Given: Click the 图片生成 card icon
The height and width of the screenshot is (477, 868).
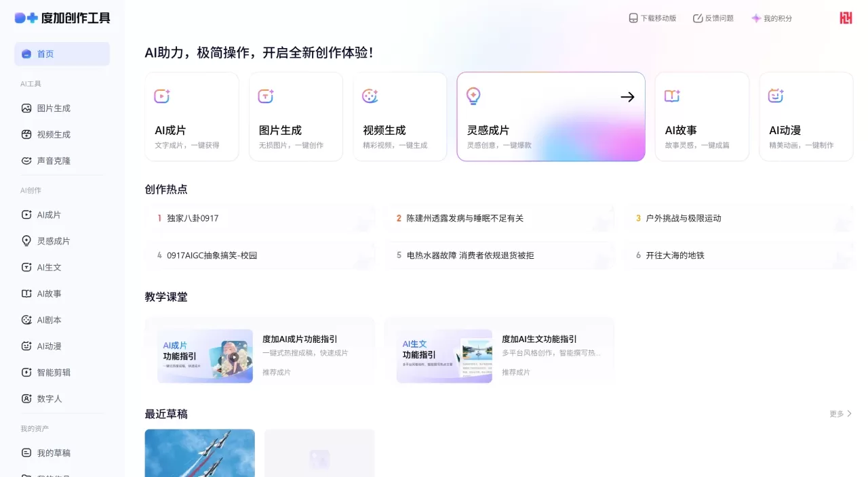Looking at the screenshot, I should pyautogui.click(x=266, y=96).
